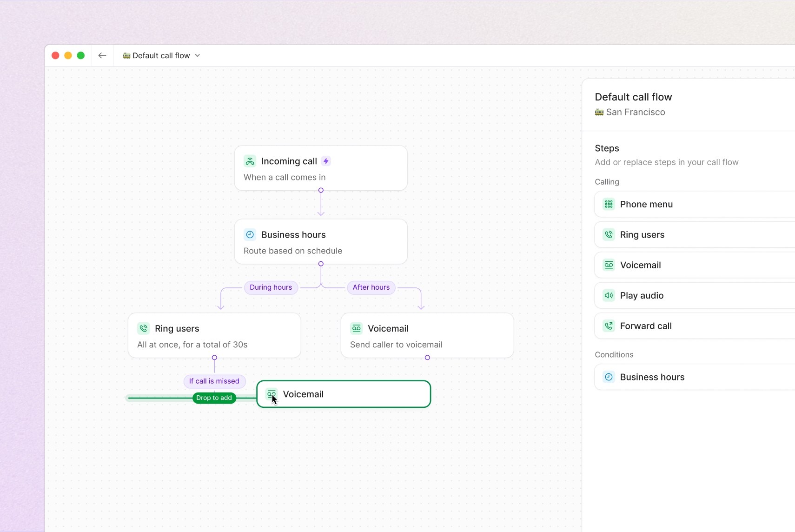Add the Business hours condition
The height and width of the screenshot is (532, 795).
point(695,377)
